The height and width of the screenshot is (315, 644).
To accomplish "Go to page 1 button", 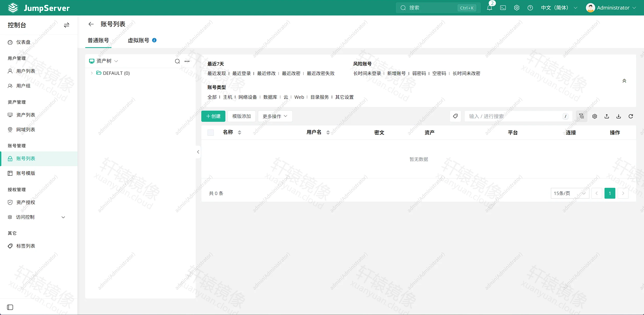I will click(610, 193).
